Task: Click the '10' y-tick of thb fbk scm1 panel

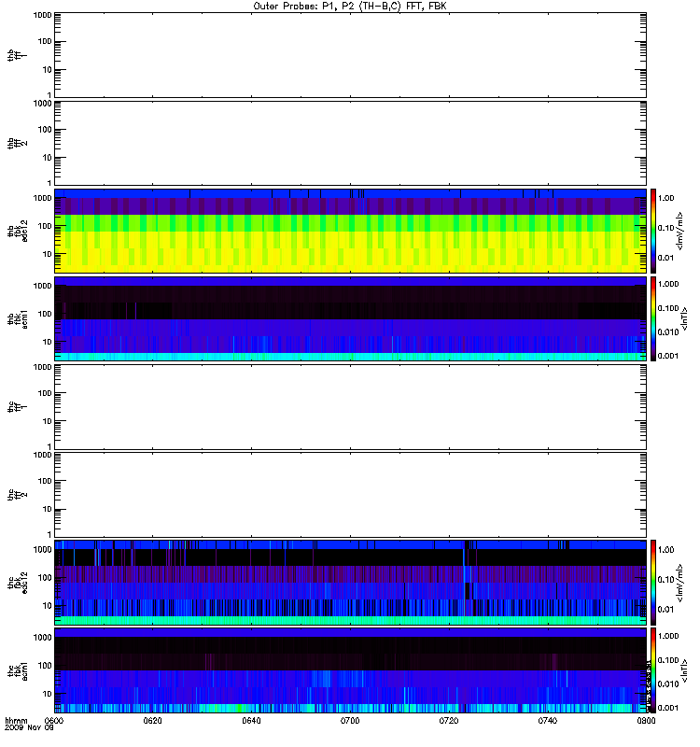Action: pos(48,342)
